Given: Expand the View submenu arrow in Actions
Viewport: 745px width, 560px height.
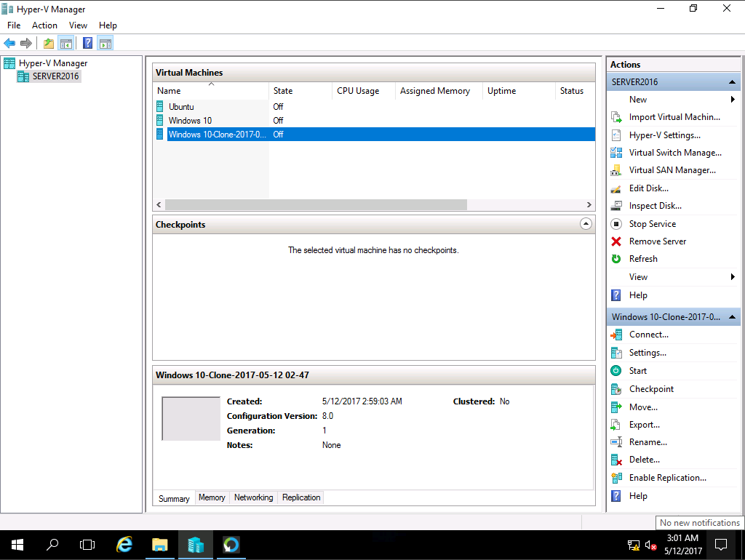Looking at the screenshot, I should tap(733, 277).
